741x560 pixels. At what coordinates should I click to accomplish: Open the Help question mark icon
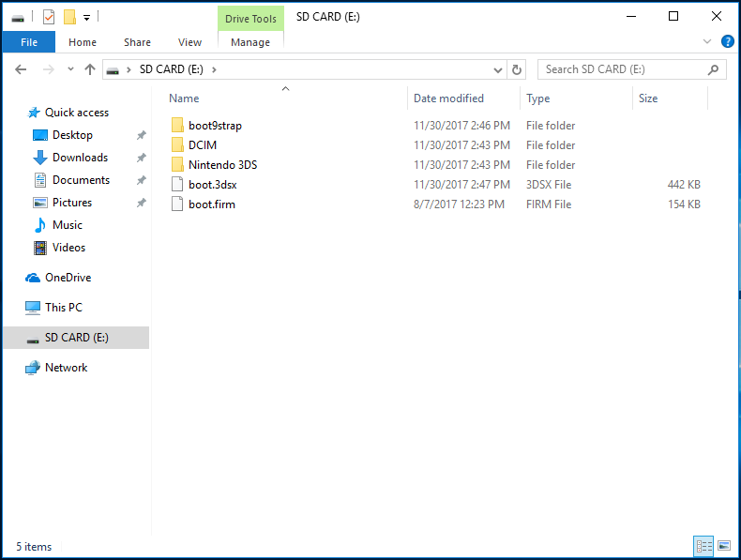click(727, 42)
